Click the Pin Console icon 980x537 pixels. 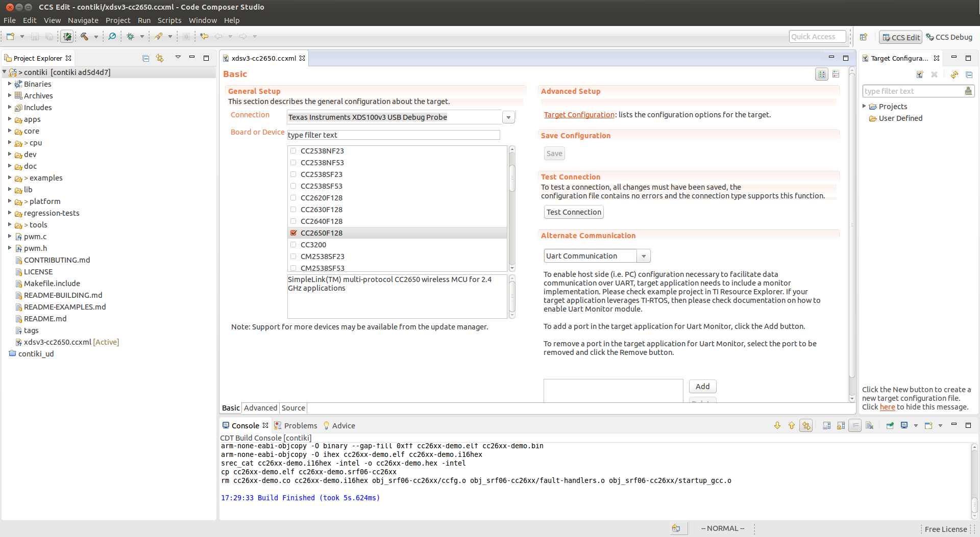point(890,426)
